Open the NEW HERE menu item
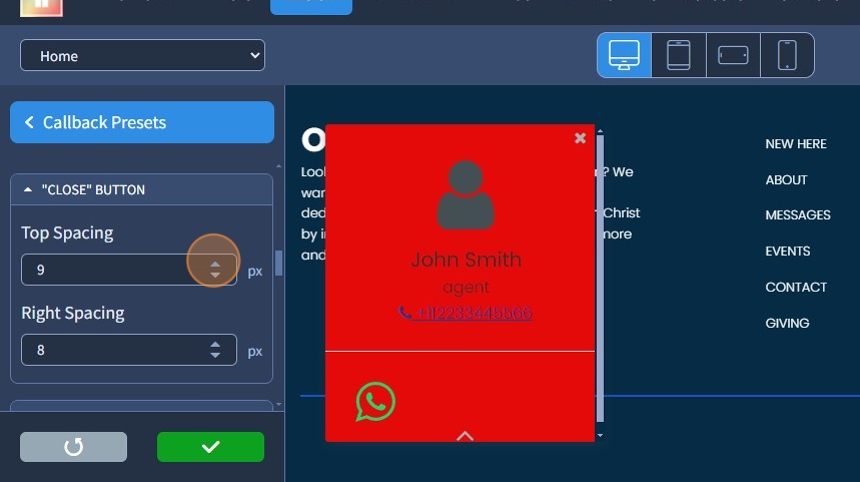860x482 pixels. pyautogui.click(x=796, y=144)
